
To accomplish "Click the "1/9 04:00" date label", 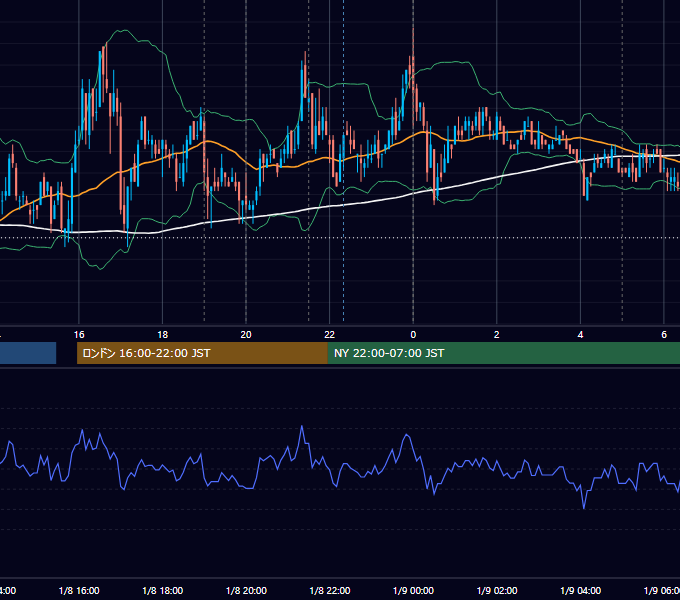I will 581,591.
